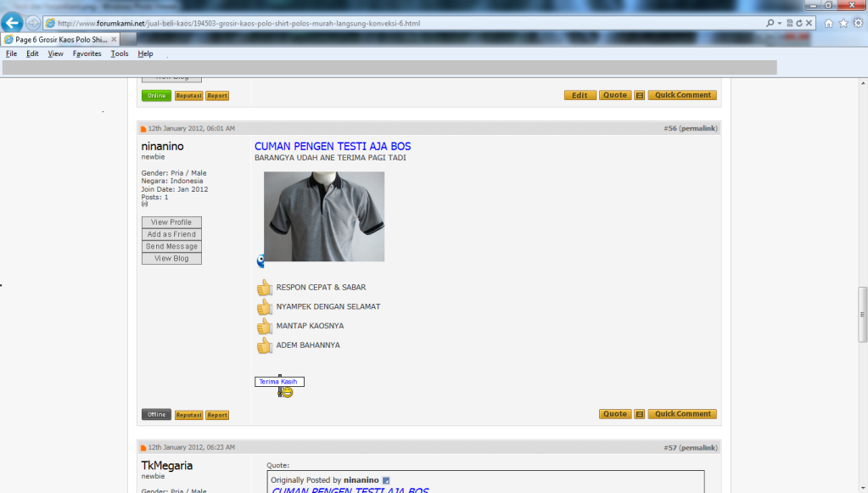Open the Tools menu
Viewport: 868px width, 493px height.
[119, 53]
